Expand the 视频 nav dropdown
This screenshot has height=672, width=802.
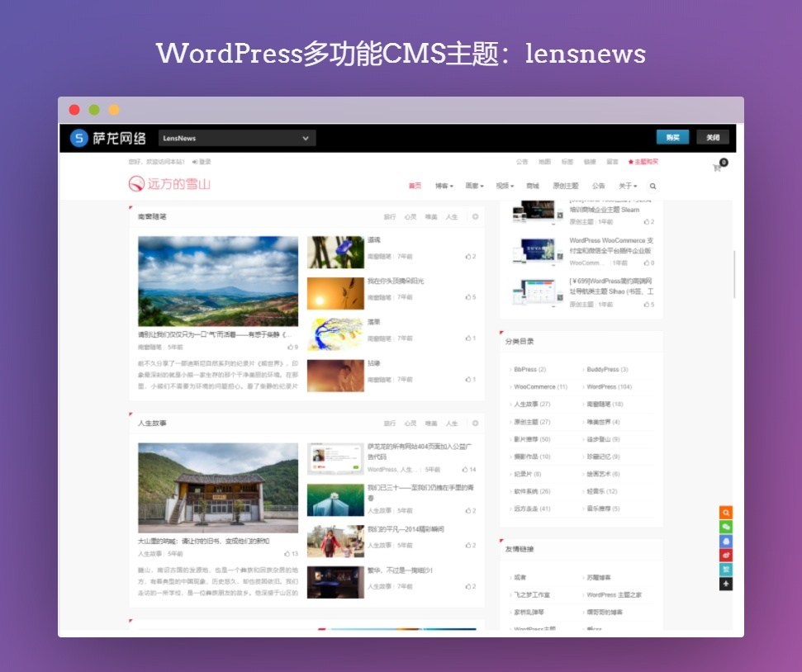tap(505, 186)
